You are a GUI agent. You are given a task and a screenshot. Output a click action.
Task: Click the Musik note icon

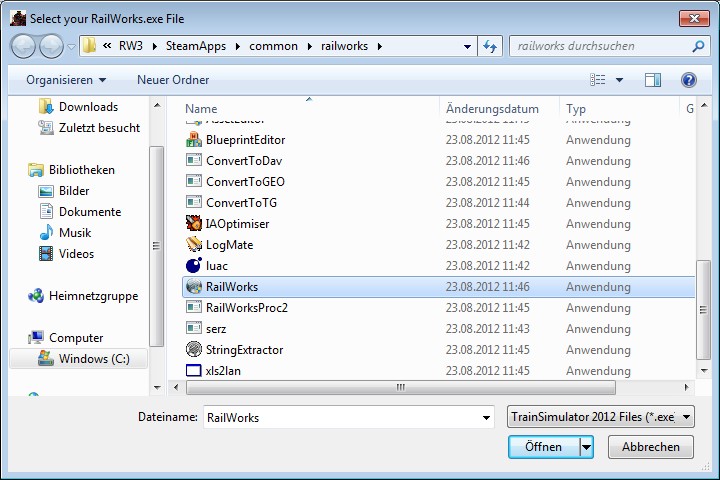46,232
